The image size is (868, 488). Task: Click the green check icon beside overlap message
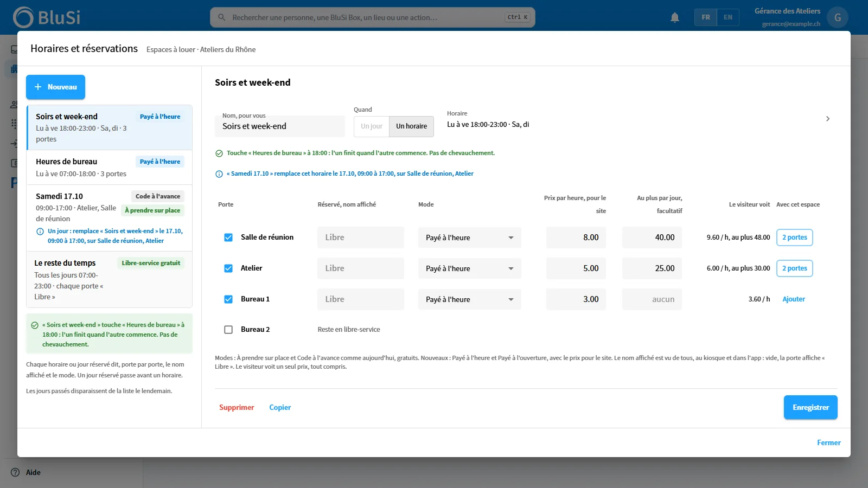point(219,153)
